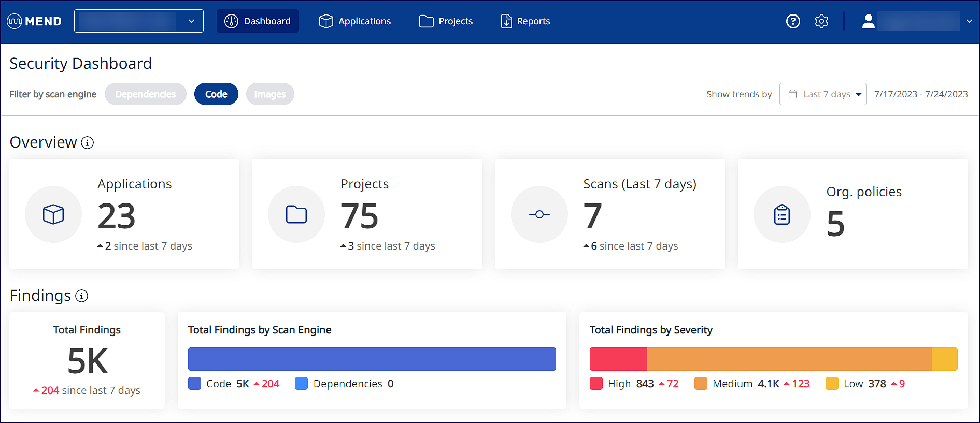The image size is (980, 423).
Task: Click the Projects folder icon in Overview
Action: [x=296, y=214]
